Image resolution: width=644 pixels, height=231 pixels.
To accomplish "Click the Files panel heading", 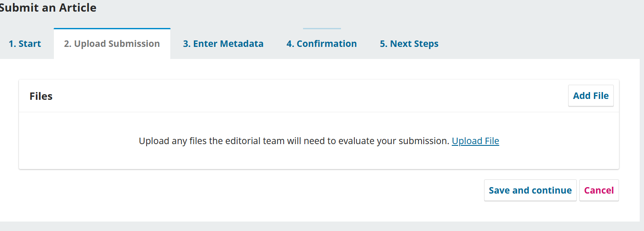I will 41,96.
